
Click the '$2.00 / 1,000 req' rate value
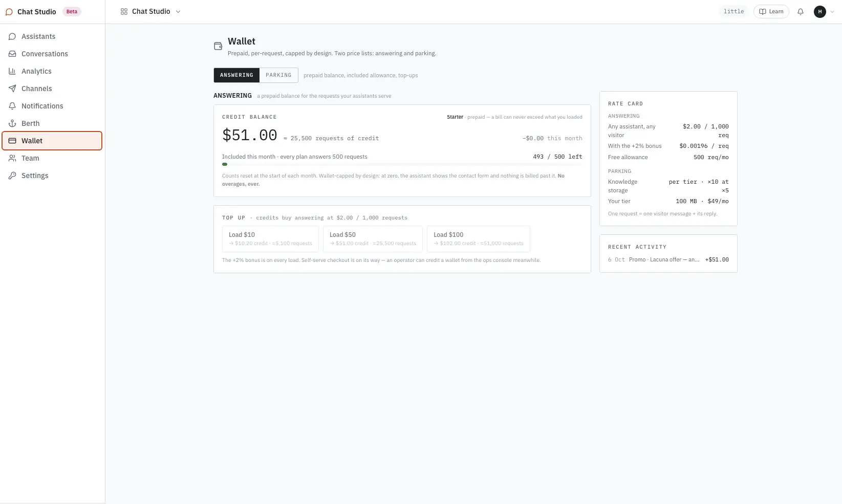pyautogui.click(x=706, y=131)
